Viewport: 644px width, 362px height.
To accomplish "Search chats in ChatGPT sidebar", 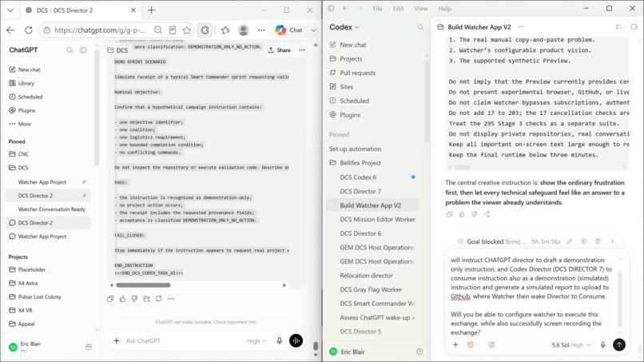I will coord(70,50).
